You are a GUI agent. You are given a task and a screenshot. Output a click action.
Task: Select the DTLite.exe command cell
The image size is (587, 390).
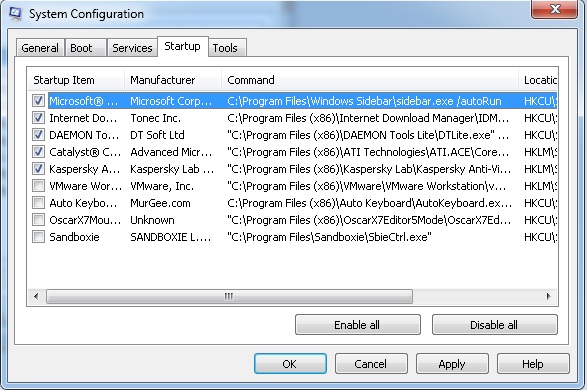[368, 135]
